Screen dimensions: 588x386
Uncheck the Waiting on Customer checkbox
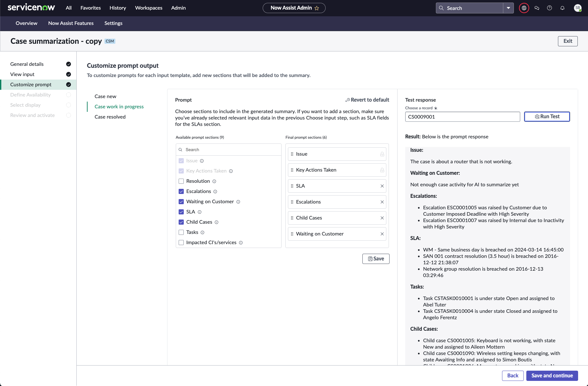(x=181, y=202)
